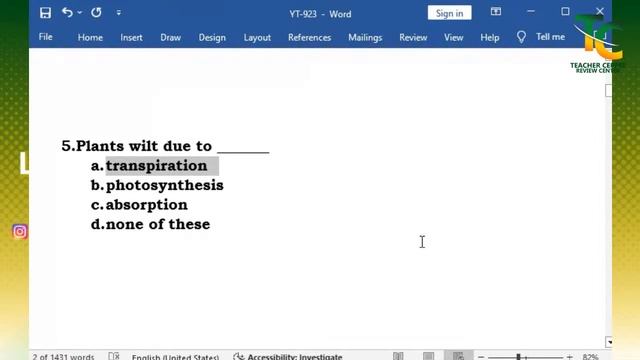Click the option none of these
This screenshot has width=640, height=360.
click(x=158, y=224)
